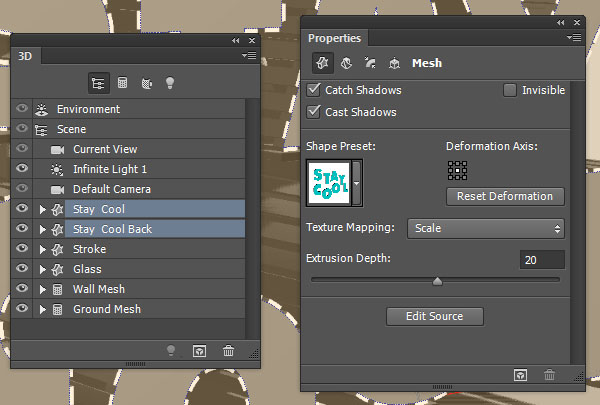Open Texture Mapping Scale dropdown
This screenshot has height=405, width=600.
(486, 229)
